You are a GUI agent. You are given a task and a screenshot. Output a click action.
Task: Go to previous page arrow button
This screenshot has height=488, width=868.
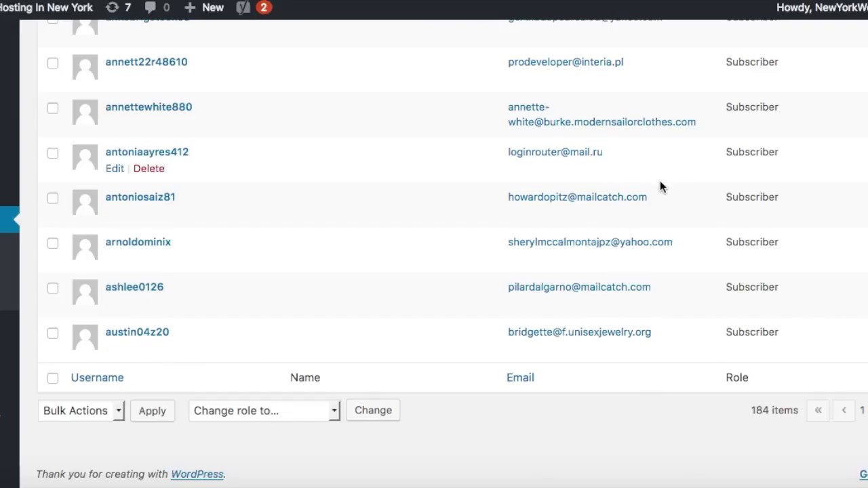tap(844, 410)
